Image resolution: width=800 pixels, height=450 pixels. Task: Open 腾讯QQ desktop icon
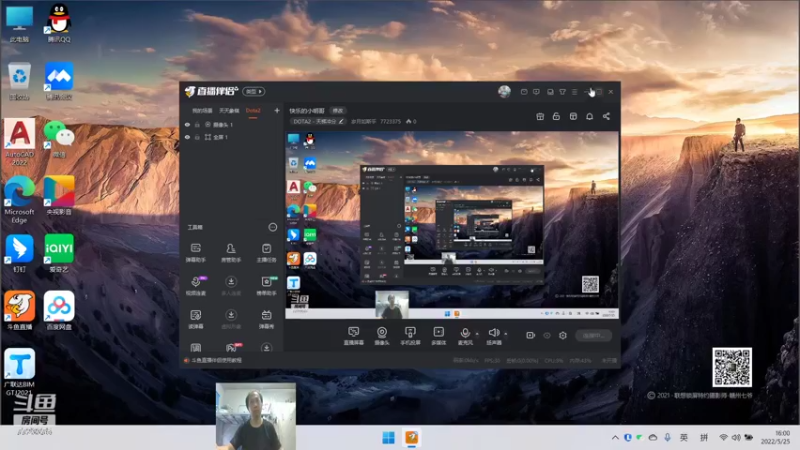click(59, 23)
